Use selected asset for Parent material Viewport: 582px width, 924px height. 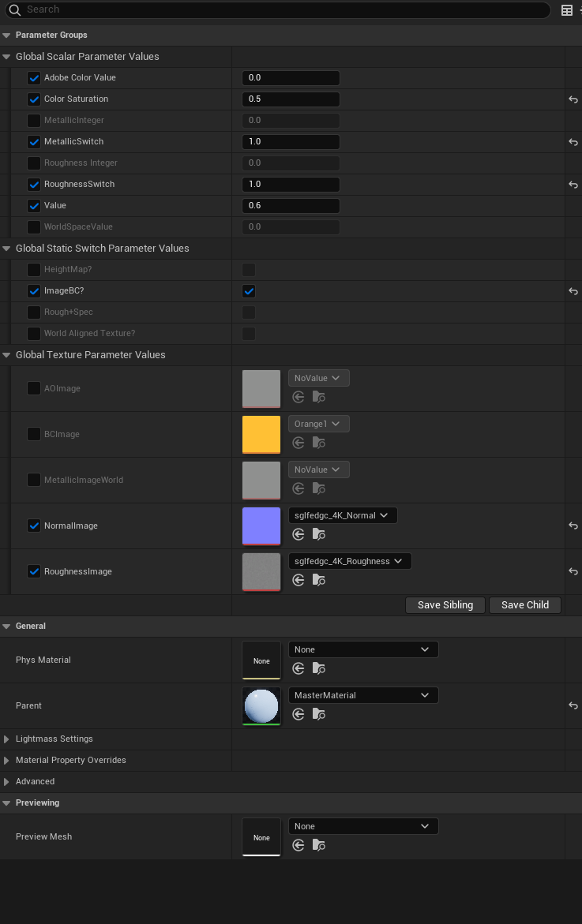(x=299, y=714)
